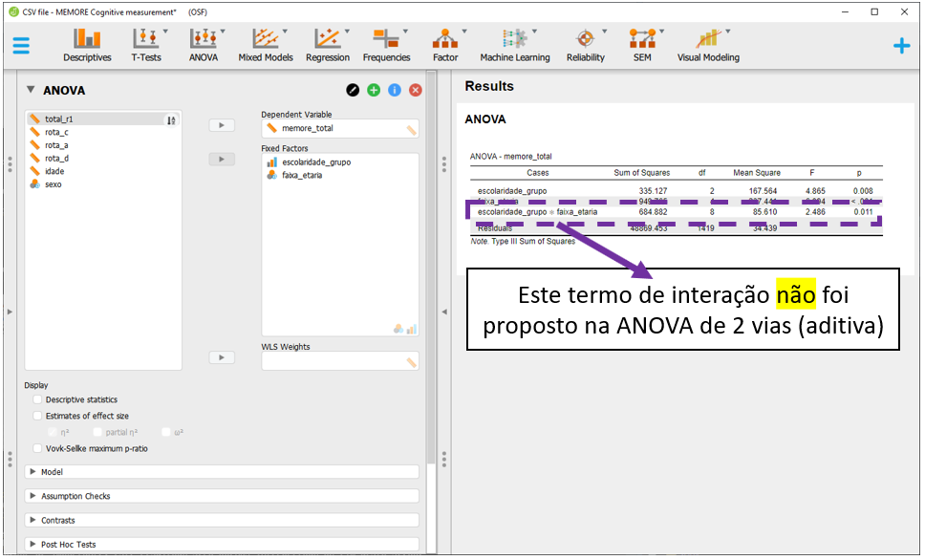Open the T-Tests menu

click(146, 45)
